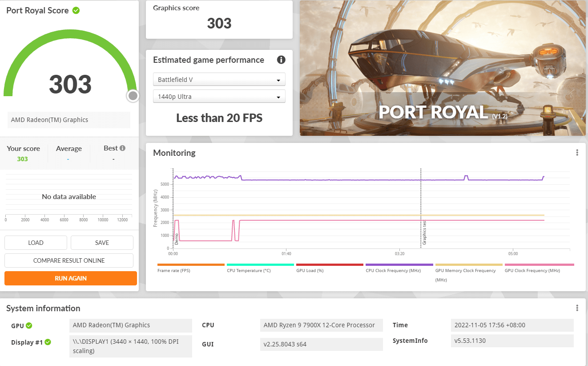The image size is (588, 366).
Task: Open the Battlefield V game dropdown
Action: pyautogui.click(x=219, y=80)
